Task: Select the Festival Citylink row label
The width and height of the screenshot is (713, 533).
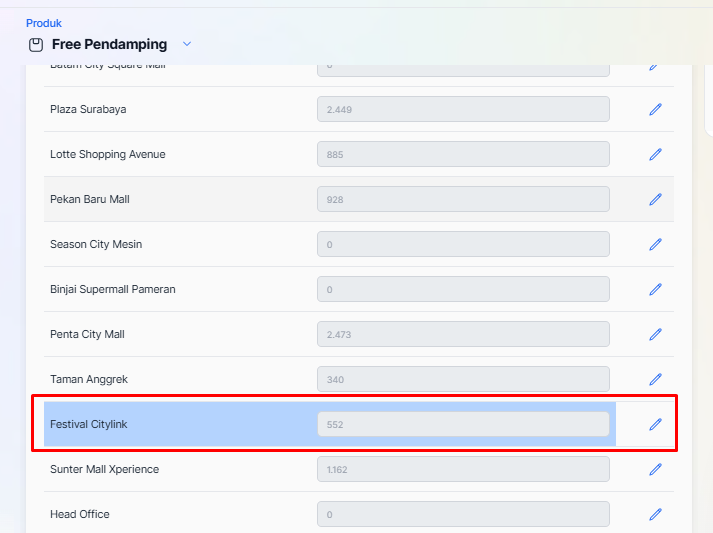Action: click(x=89, y=424)
